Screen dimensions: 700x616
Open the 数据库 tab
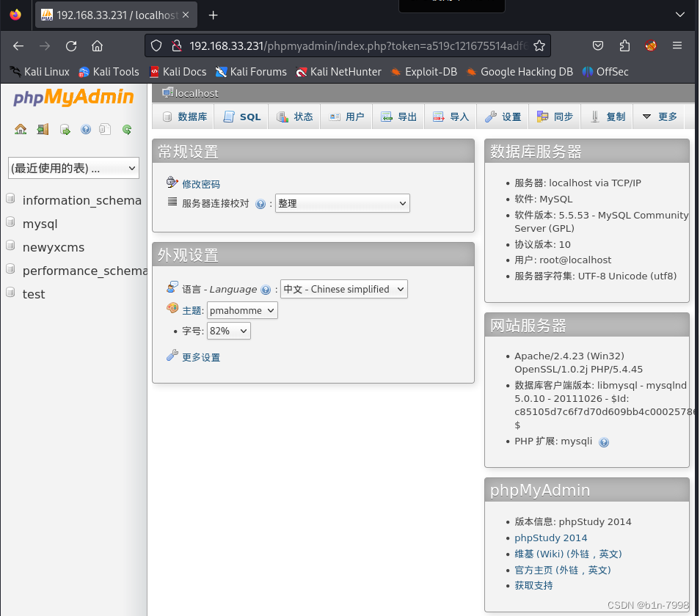tap(184, 117)
